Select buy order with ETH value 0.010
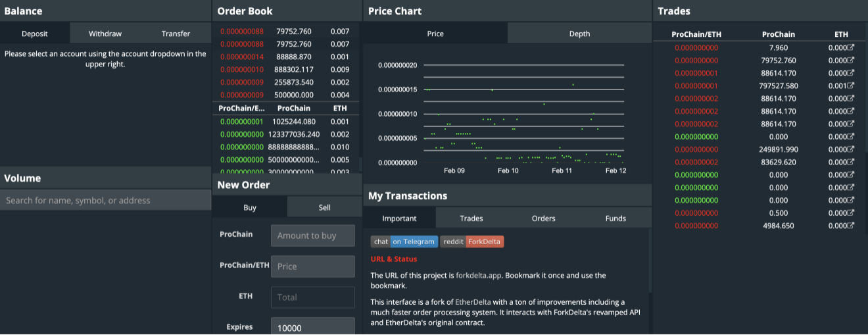This screenshot has height=335, width=868. 287,147
